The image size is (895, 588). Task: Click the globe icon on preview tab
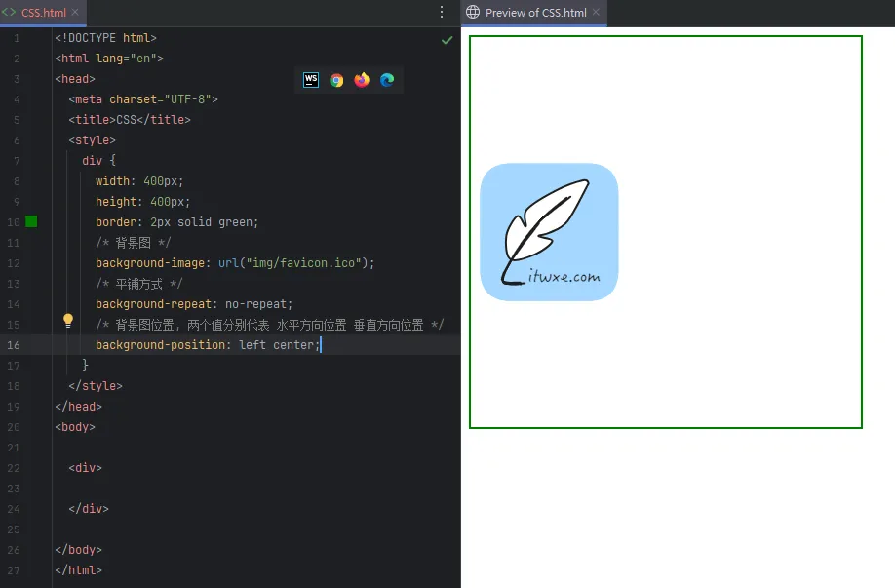[x=473, y=12]
